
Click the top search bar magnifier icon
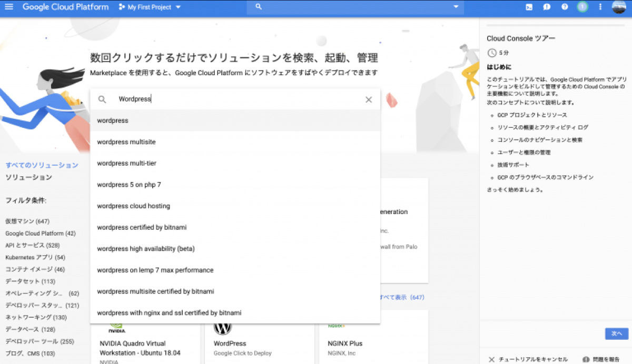(x=258, y=7)
